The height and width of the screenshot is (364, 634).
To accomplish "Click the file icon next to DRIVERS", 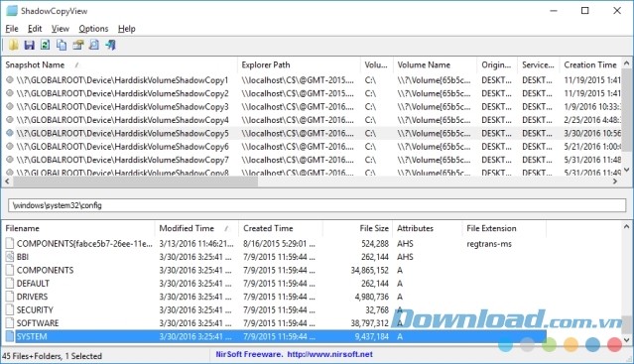I will pos(10,297).
